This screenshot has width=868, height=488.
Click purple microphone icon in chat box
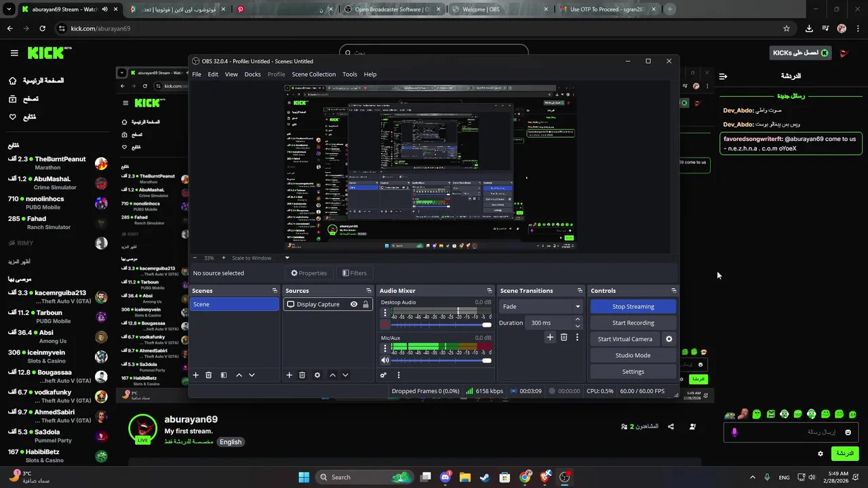point(734,432)
